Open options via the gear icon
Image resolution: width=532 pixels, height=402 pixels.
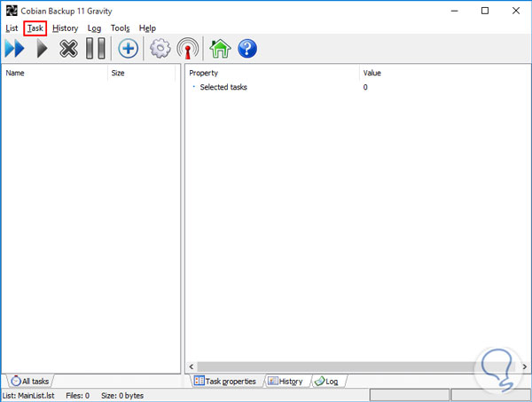click(x=160, y=49)
